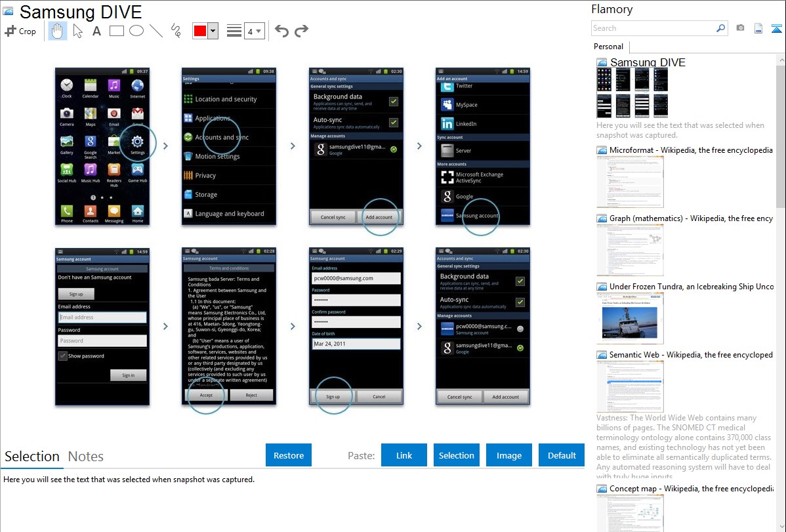The width and height of the screenshot is (786, 532).
Task: Choose the freehand scribble tool
Action: (175, 31)
